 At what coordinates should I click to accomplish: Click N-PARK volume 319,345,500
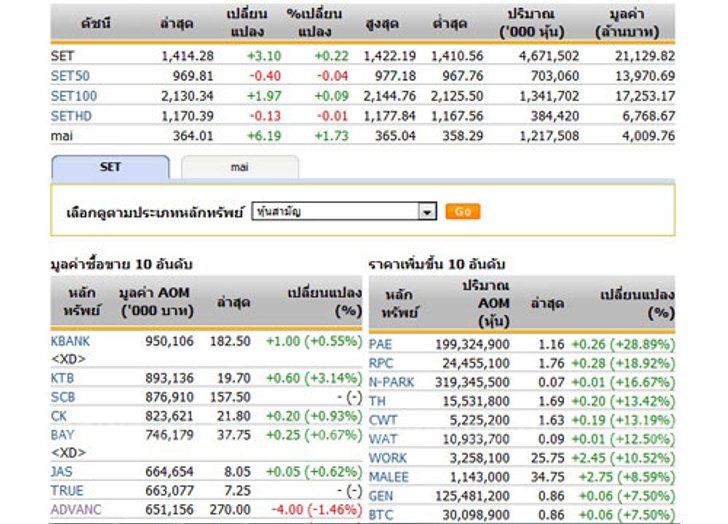[472, 382]
